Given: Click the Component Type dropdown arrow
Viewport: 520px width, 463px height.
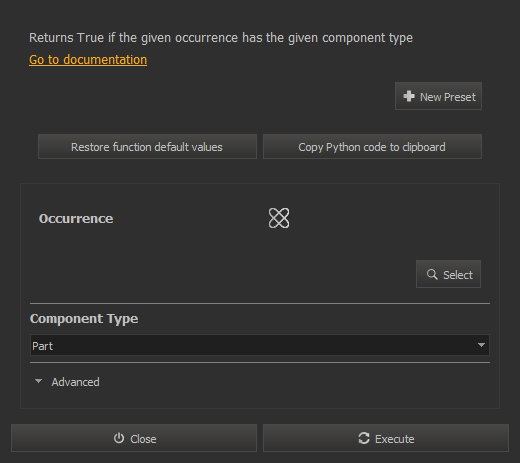Looking at the screenshot, I should tap(481, 345).
